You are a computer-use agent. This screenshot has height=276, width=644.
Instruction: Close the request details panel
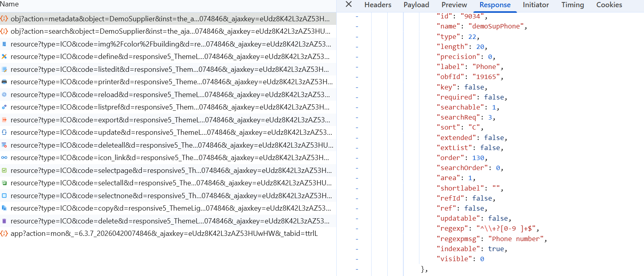[x=348, y=4]
